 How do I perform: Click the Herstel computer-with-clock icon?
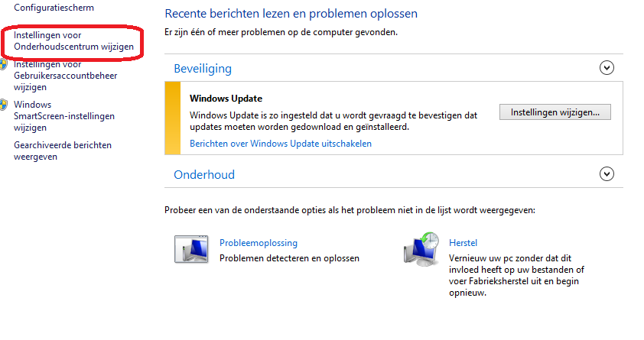point(421,249)
